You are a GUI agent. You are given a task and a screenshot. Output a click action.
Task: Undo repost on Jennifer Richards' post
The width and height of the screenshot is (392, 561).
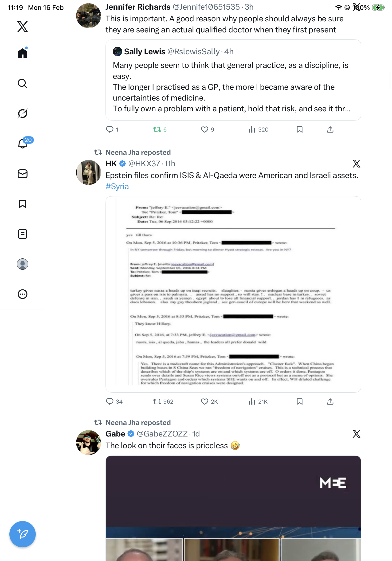click(x=157, y=129)
